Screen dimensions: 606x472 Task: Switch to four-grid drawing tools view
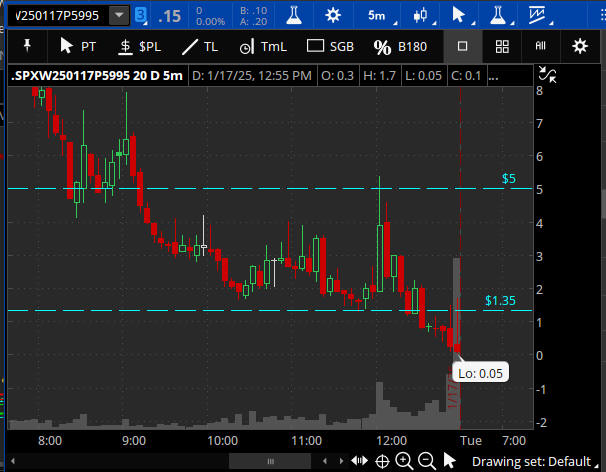(x=502, y=46)
